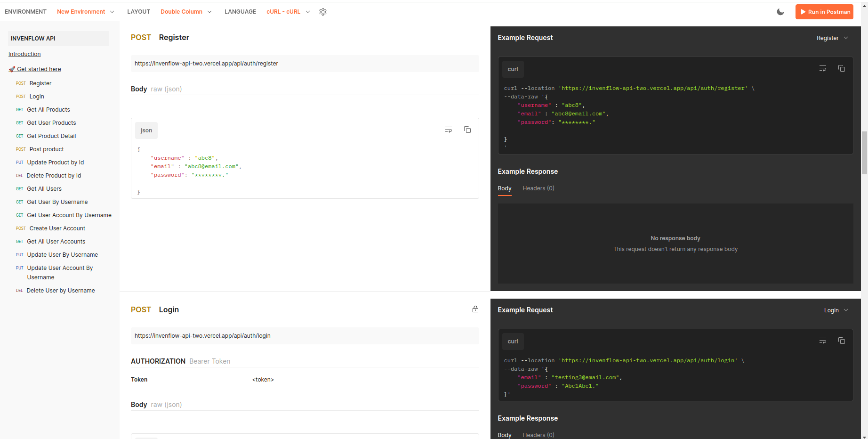
Task: Open the documentation settings gear
Action: click(323, 12)
